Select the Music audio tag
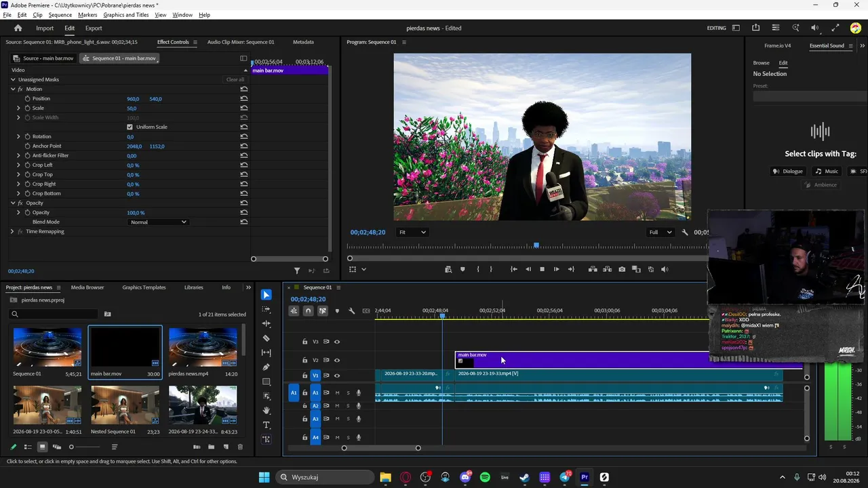 coord(827,171)
